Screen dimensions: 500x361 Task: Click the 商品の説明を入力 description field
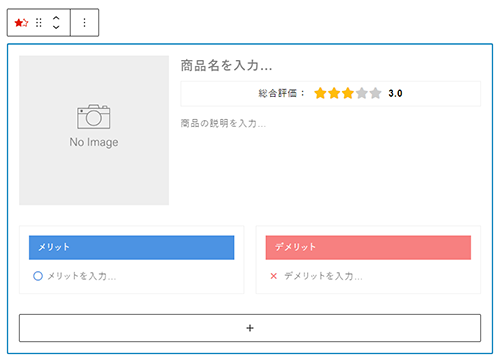coord(223,123)
